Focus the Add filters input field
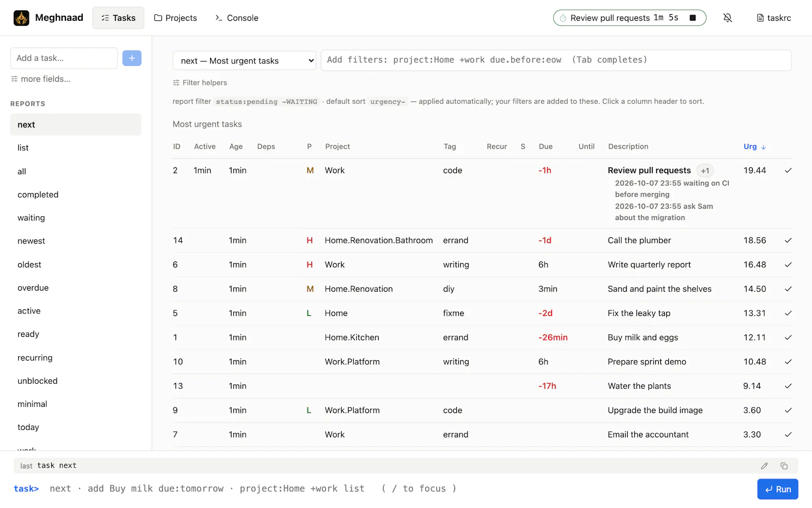This screenshot has height=508, width=812. coord(556,60)
